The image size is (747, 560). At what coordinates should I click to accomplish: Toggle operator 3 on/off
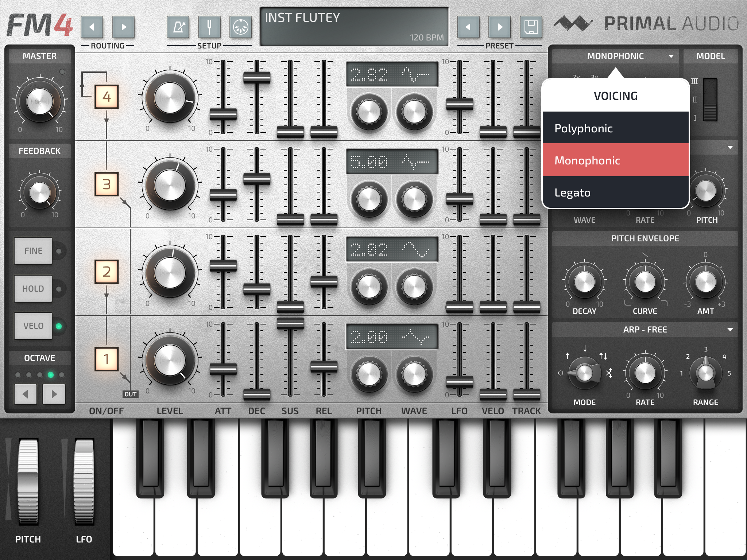click(x=107, y=184)
